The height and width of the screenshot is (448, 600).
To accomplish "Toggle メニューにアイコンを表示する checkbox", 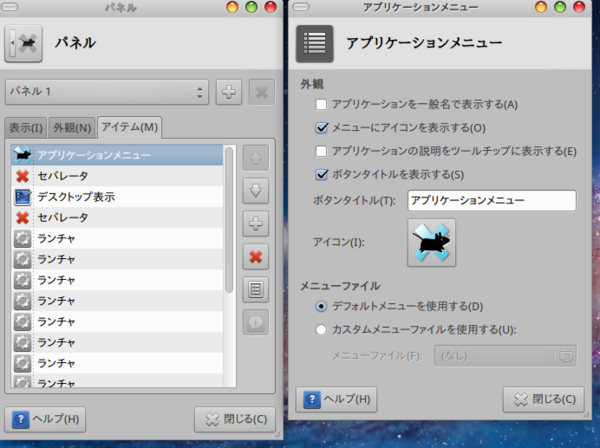I will tap(321, 128).
